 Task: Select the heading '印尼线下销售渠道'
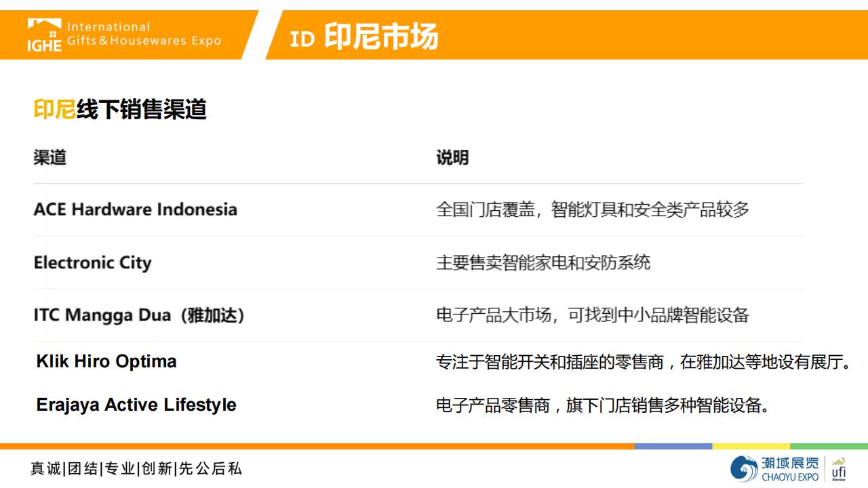pyautogui.click(x=120, y=109)
